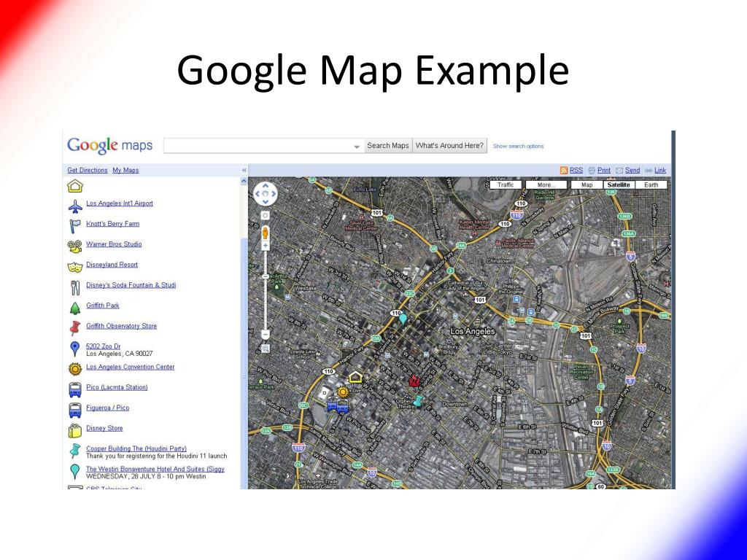The image size is (747, 560).
Task: Click the blue bus markers on the map
Action: tap(337, 405)
